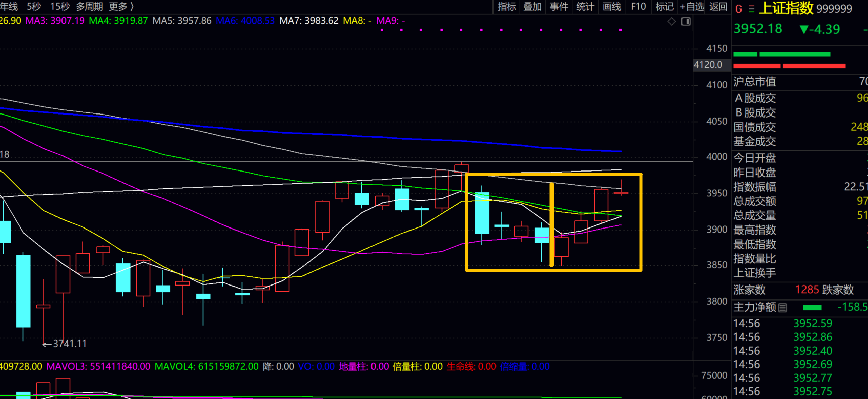Click the tick row with price 3952.86
868x399 pixels.
click(800, 337)
